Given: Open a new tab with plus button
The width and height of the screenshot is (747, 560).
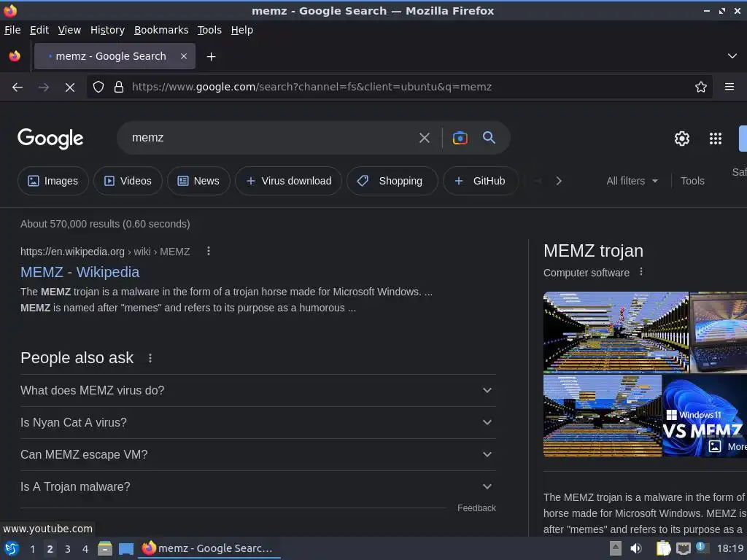Looking at the screenshot, I should point(211,57).
